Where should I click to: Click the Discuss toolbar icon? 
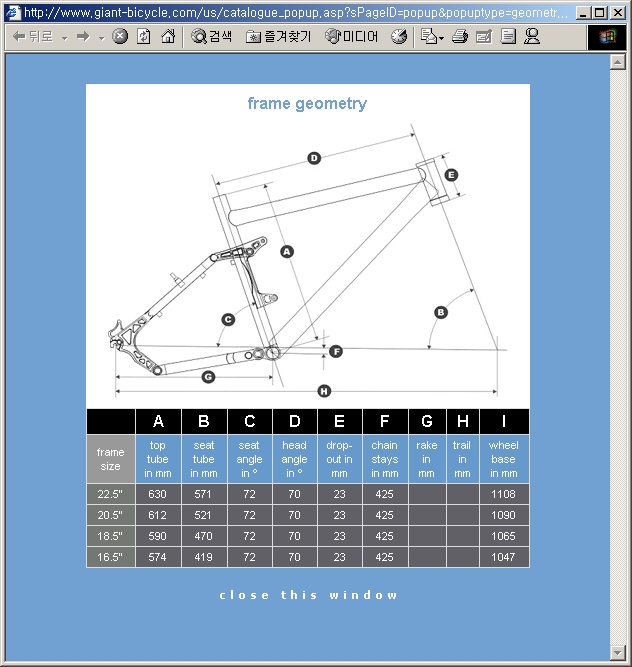click(508, 37)
